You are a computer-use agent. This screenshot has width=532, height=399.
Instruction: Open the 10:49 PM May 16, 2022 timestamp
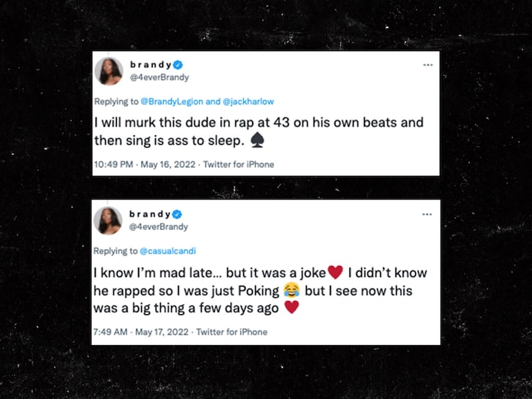click(x=145, y=164)
